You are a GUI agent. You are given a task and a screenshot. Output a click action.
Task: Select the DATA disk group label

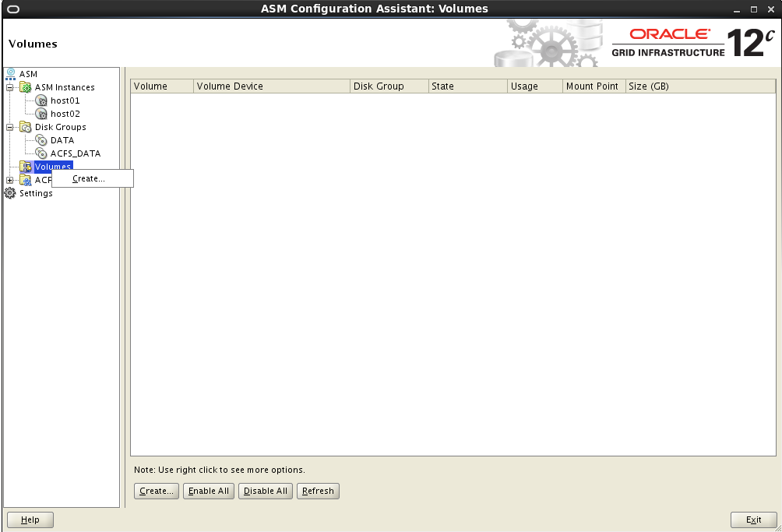62,140
